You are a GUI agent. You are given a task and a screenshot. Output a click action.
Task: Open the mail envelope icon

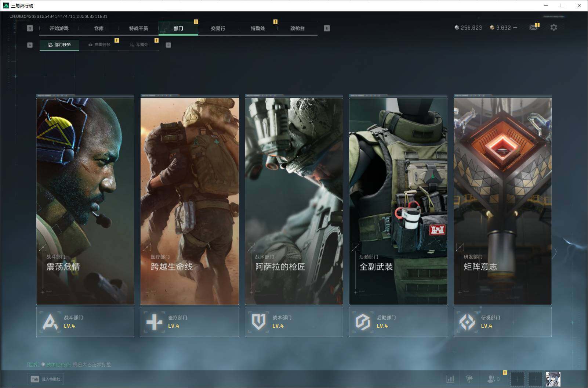533,28
